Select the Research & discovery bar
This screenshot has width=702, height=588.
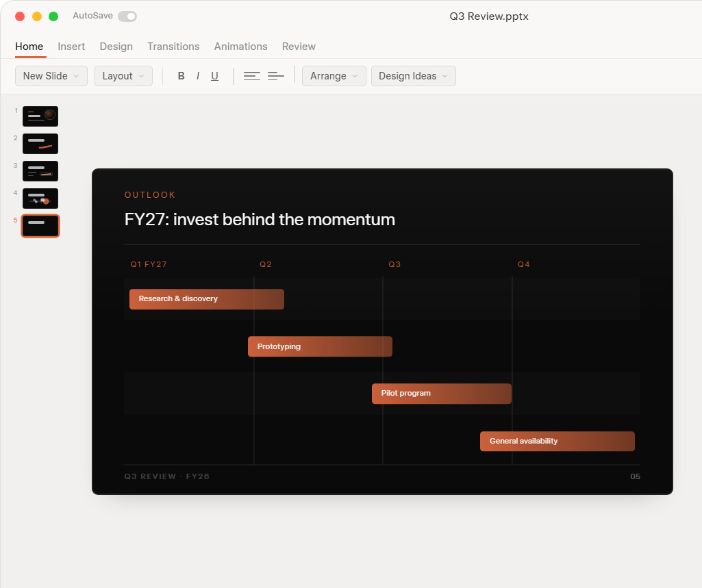coord(207,299)
